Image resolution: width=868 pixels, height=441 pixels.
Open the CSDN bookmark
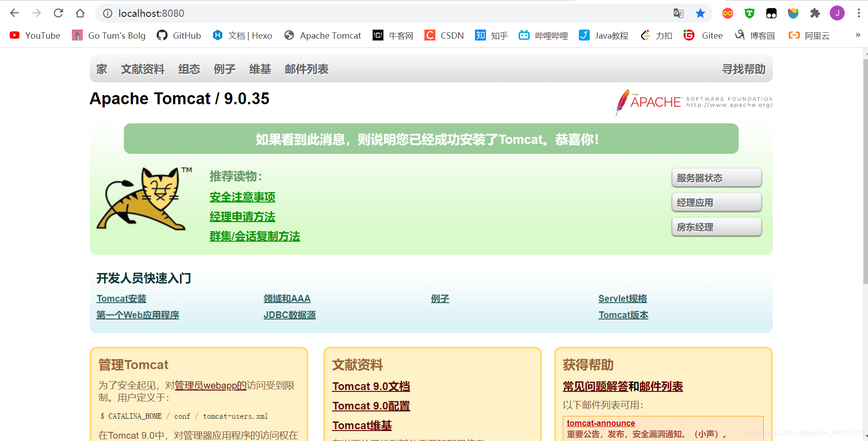(x=444, y=35)
